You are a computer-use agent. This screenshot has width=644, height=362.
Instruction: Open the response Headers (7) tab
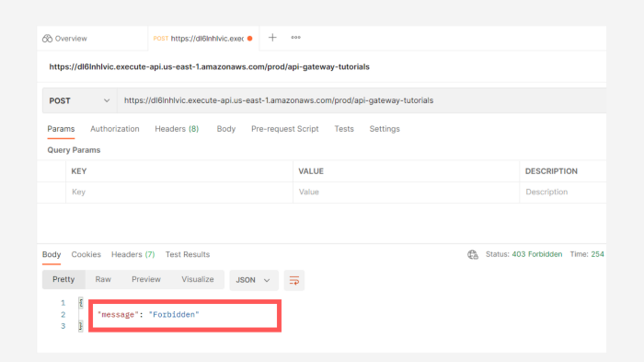[x=133, y=254]
